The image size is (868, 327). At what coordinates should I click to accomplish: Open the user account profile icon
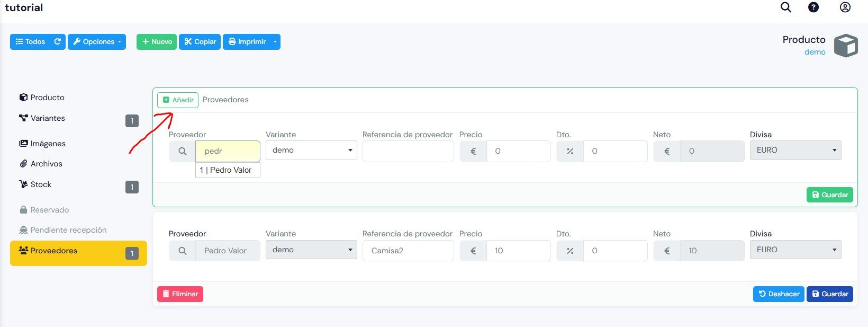(845, 7)
